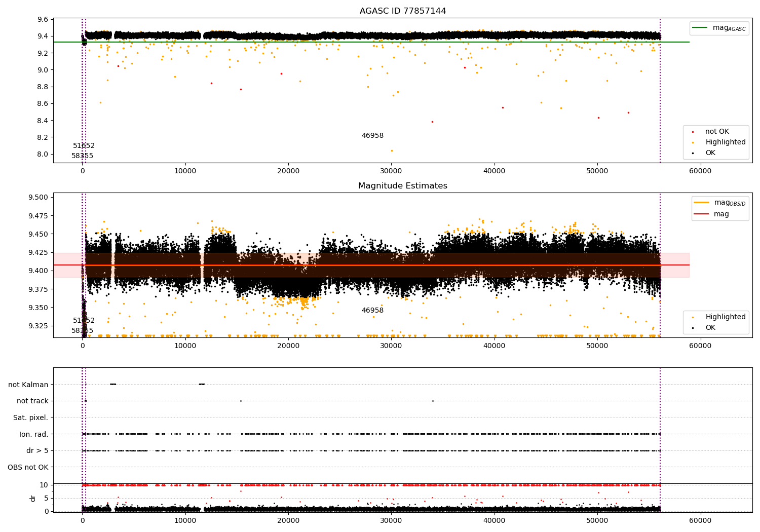Click the 'dr > 5' axis label
This screenshot has height=532, width=760.
coord(37,450)
